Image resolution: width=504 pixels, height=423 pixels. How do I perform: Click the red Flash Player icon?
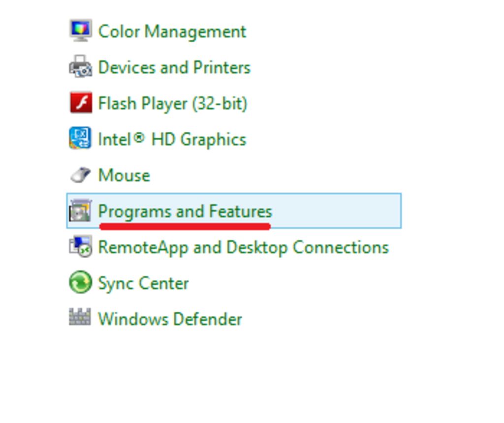coord(80,103)
